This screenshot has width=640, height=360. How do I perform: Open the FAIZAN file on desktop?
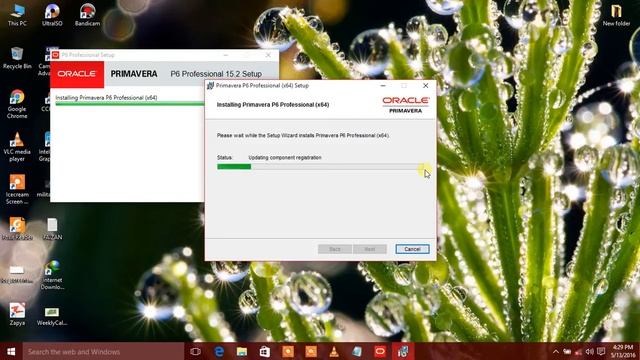(x=52, y=229)
